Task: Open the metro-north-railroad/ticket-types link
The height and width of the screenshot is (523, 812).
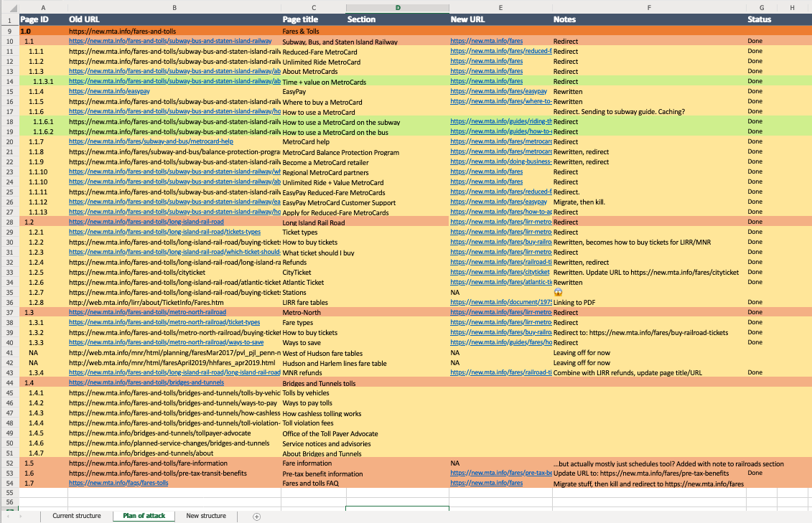Action: click(x=164, y=322)
